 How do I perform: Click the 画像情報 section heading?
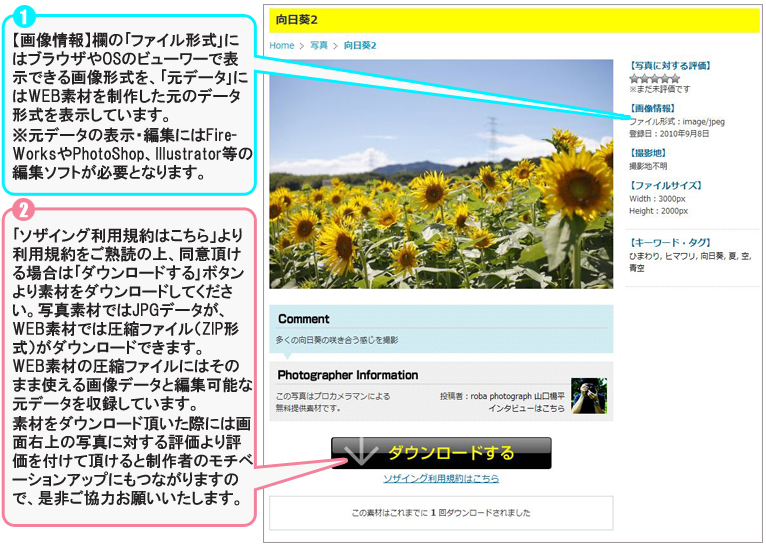pos(652,108)
